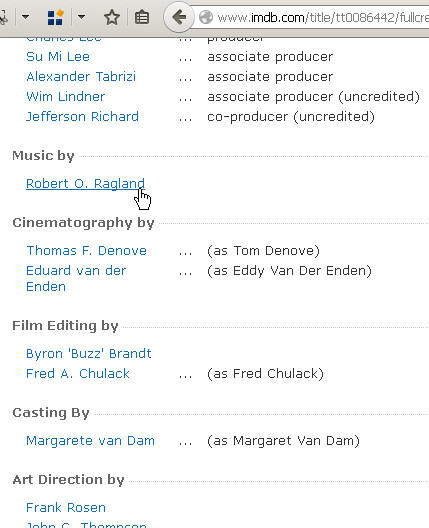This screenshot has height=528, width=429.
Task: Click the star bookmark icon
Action: (x=111, y=17)
